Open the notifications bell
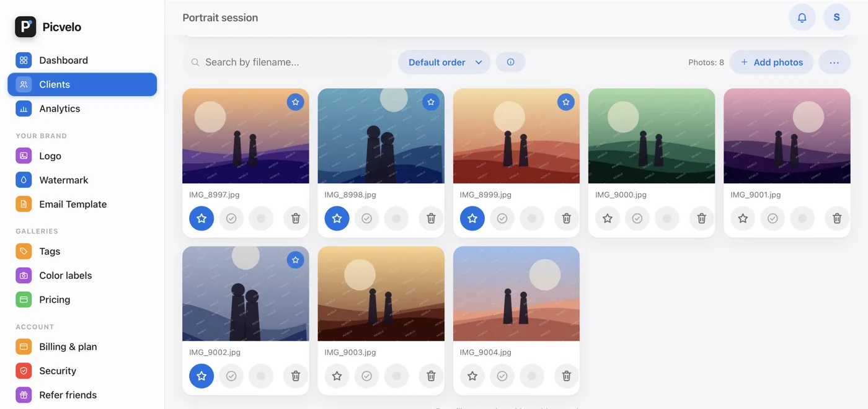The image size is (868, 409). click(x=802, y=17)
